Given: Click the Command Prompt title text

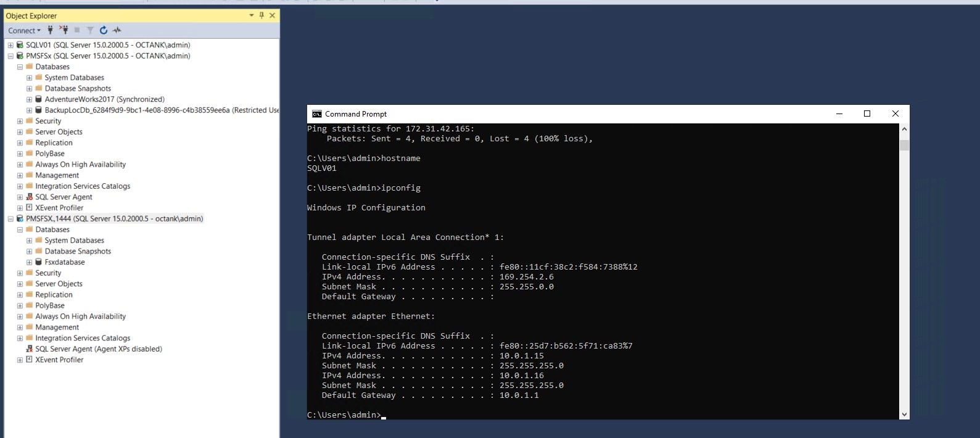Looking at the screenshot, I should (x=356, y=114).
